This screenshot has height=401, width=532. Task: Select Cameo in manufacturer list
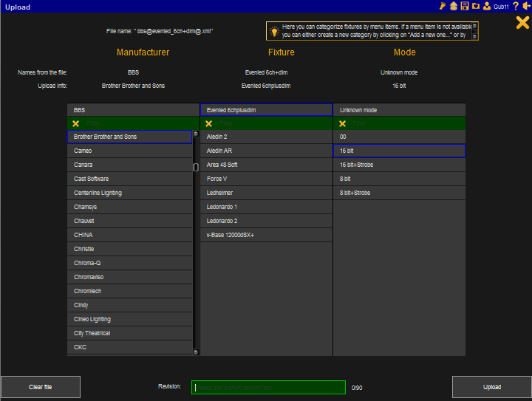(x=129, y=151)
